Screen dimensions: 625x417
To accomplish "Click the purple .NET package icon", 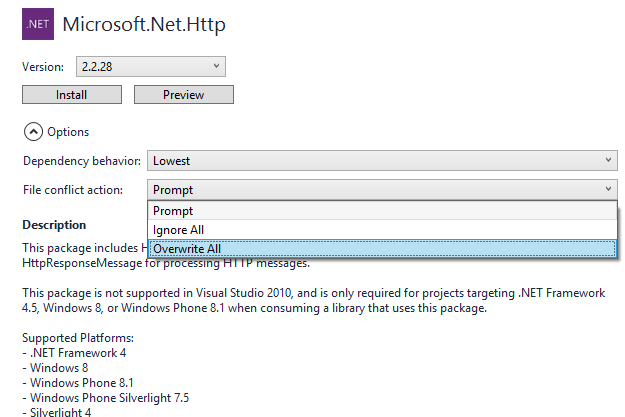I will pyautogui.click(x=38, y=24).
